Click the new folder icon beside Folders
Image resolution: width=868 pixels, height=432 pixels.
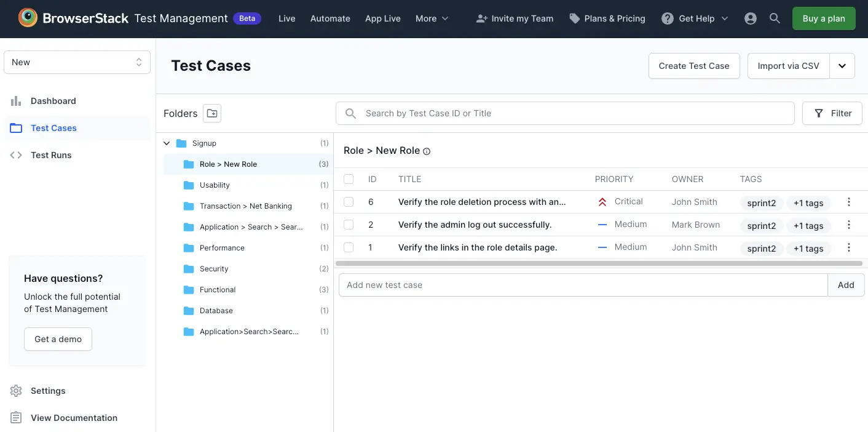[x=212, y=113]
